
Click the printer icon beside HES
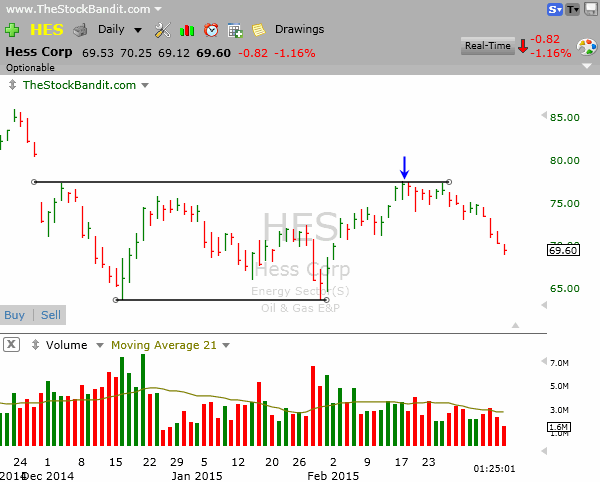(80, 30)
